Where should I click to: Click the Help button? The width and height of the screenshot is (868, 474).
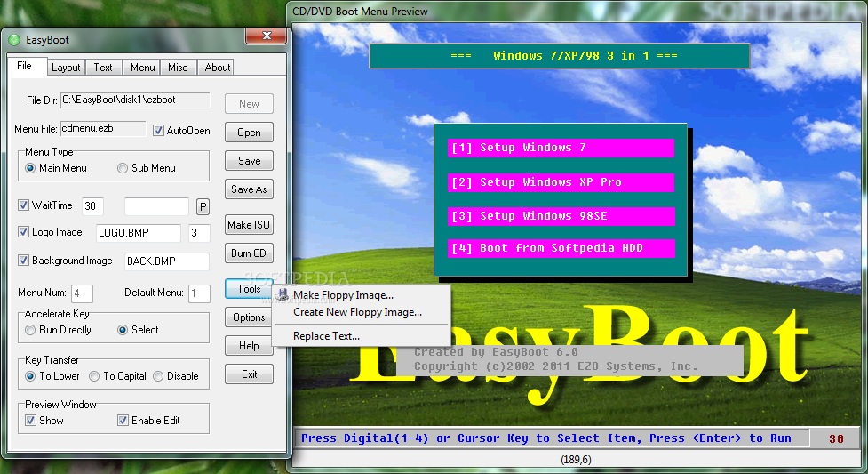click(x=249, y=345)
